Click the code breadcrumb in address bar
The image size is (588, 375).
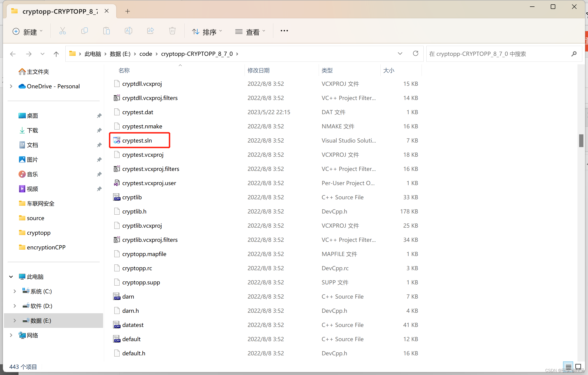(x=146, y=54)
